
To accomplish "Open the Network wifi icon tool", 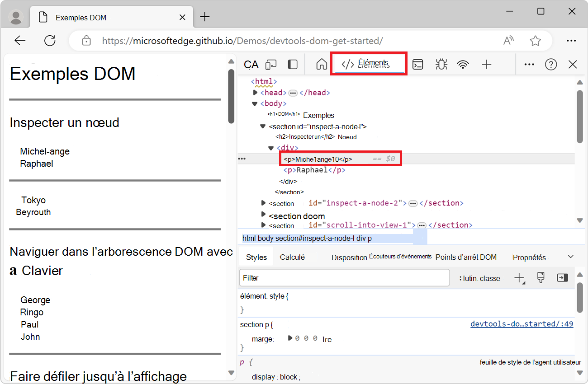I will [x=463, y=65].
